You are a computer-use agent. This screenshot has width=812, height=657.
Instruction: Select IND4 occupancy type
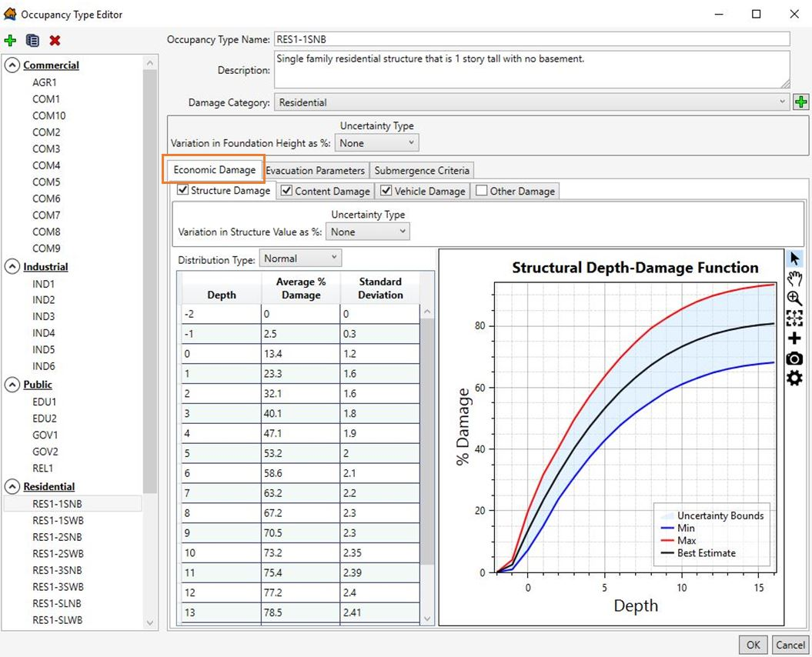(44, 333)
